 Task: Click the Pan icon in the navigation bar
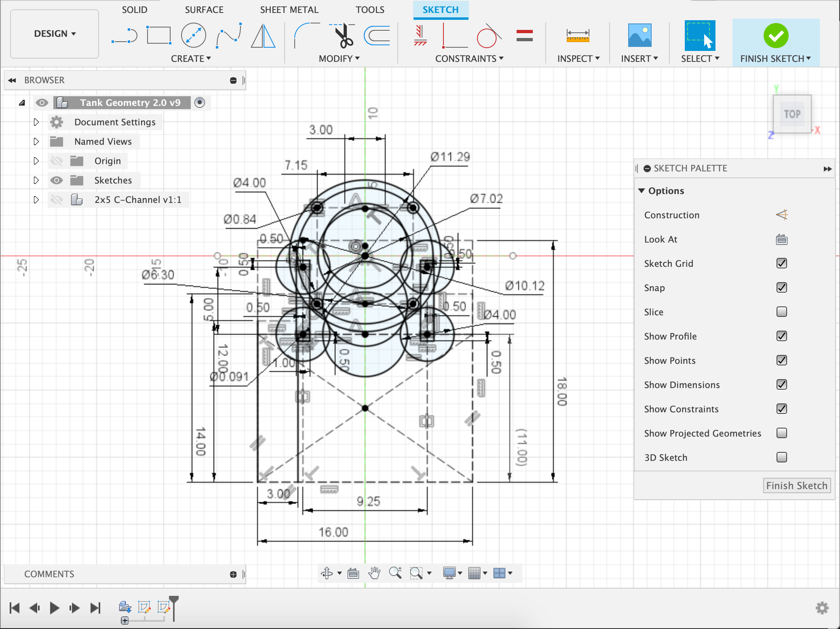point(374,573)
